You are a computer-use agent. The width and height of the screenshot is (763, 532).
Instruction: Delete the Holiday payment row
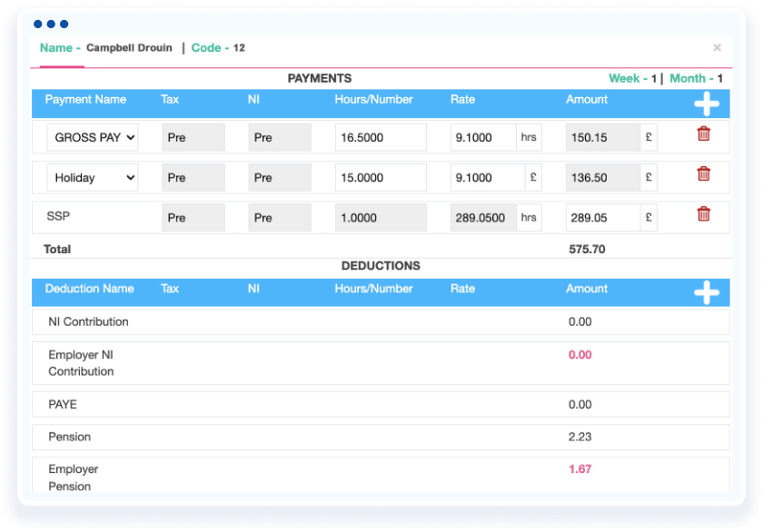[x=703, y=174]
